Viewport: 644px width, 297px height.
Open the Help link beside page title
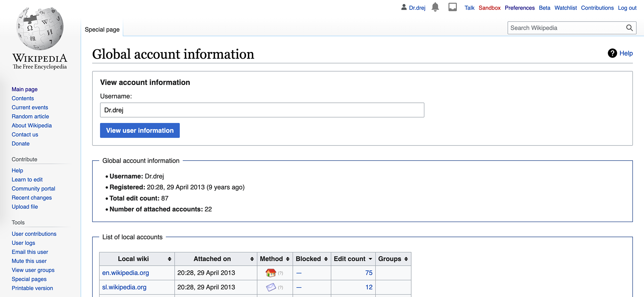coord(626,53)
